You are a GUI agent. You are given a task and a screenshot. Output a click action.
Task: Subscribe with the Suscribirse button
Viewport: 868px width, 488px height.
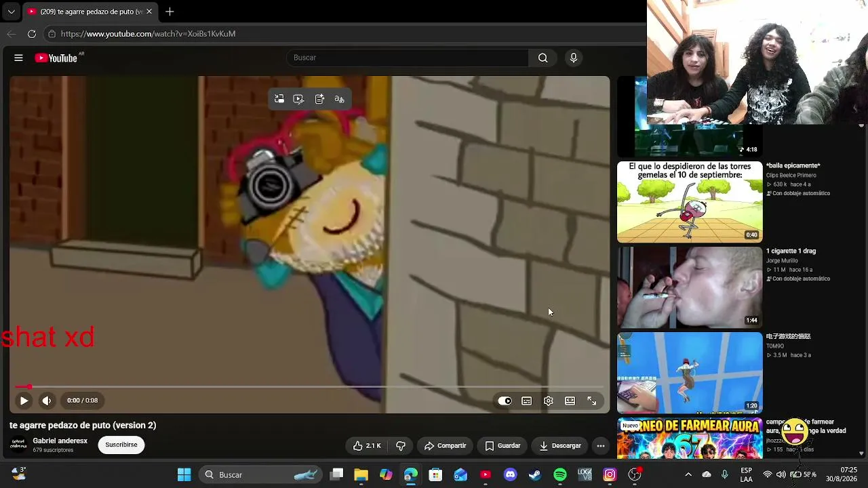(x=121, y=445)
